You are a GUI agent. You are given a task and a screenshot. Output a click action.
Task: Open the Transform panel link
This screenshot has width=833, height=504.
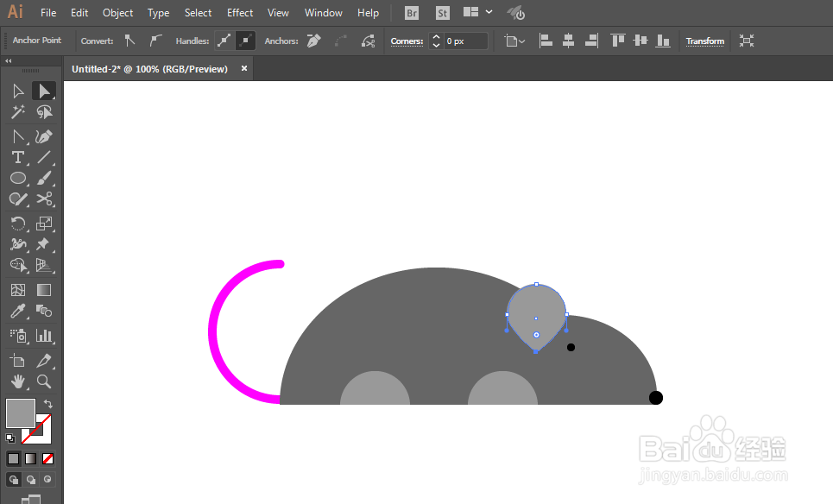pyautogui.click(x=705, y=41)
